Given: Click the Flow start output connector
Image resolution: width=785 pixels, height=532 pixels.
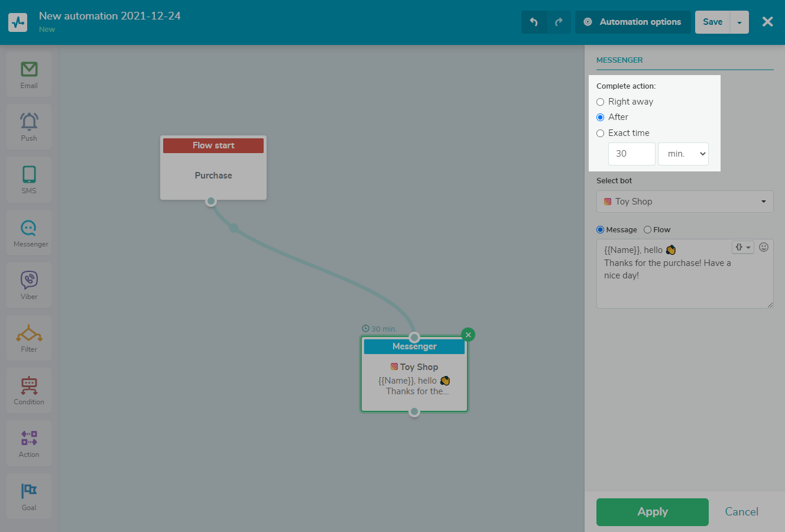Looking at the screenshot, I should coord(211,201).
